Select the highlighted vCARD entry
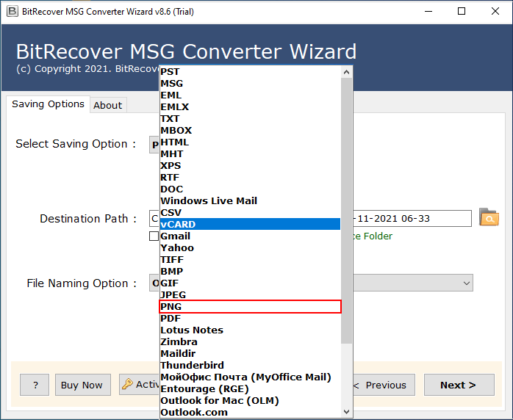This screenshot has width=513, height=420. tap(250, 224)
